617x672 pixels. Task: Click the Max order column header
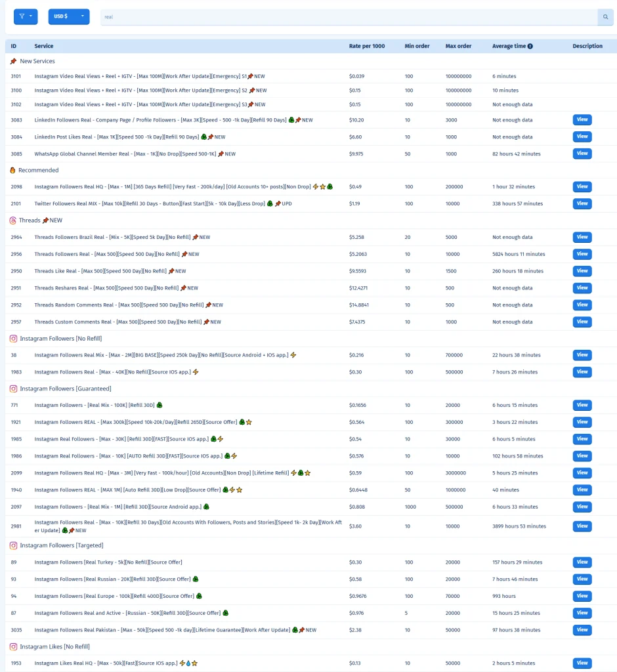(458, 47)
